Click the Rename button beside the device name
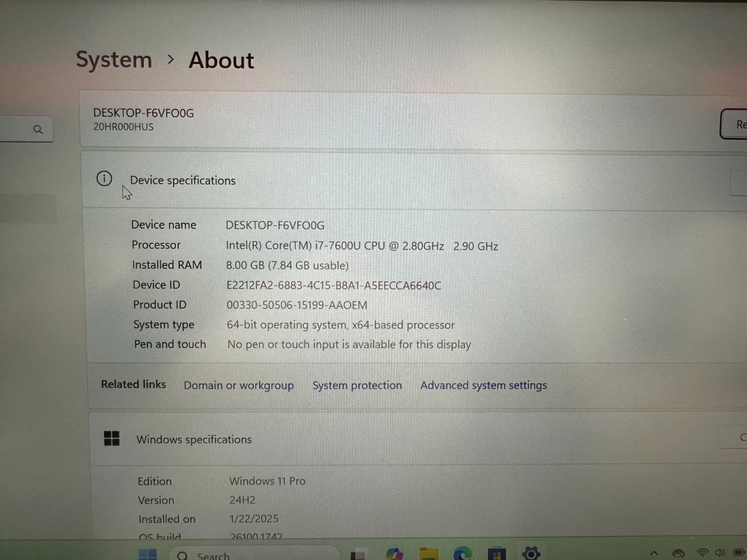Viewport: 747px width, 560px height. point(734,124)
